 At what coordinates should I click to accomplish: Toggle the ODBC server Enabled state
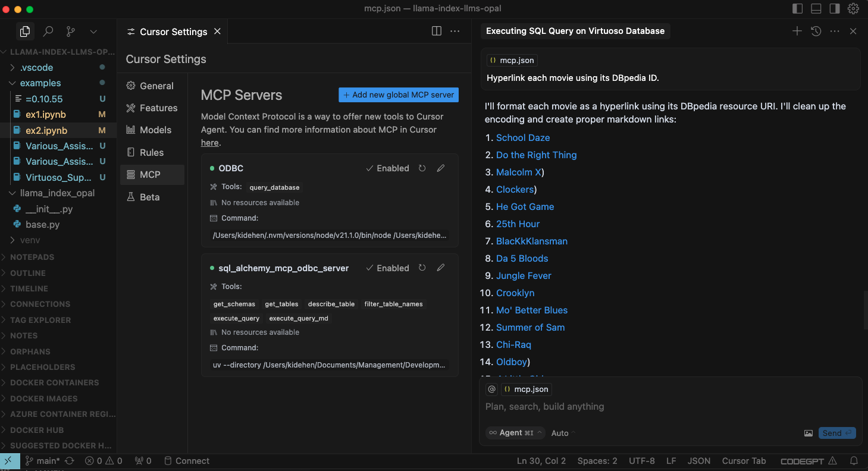387,168
